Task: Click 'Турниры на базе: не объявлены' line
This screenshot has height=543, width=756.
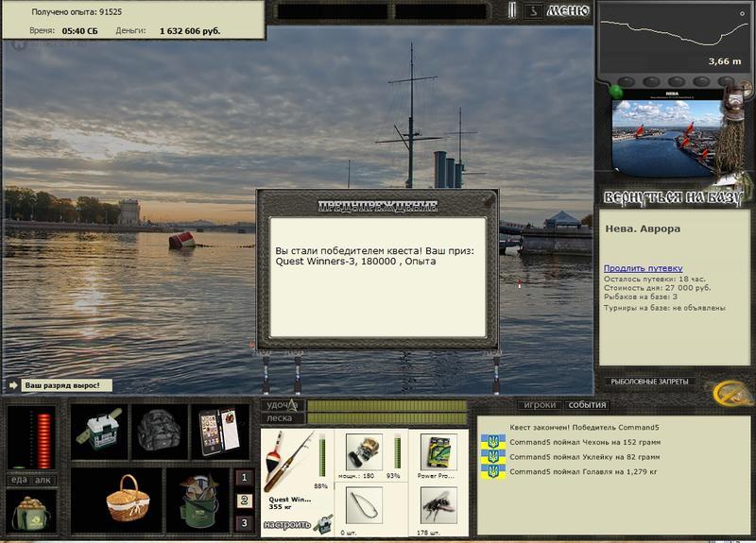Action: point(664,308)
